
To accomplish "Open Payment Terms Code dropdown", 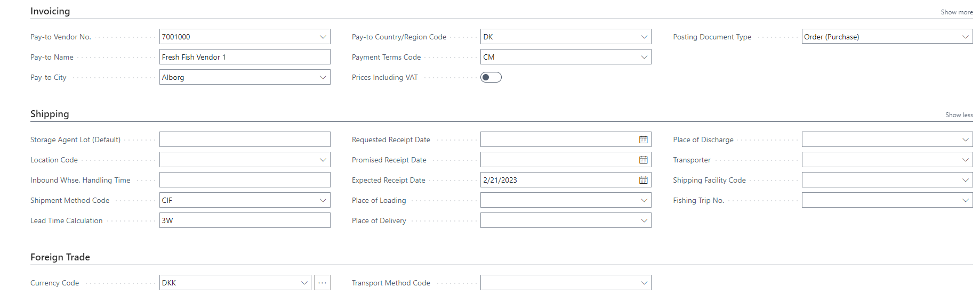I will click(x=644, y=57).
